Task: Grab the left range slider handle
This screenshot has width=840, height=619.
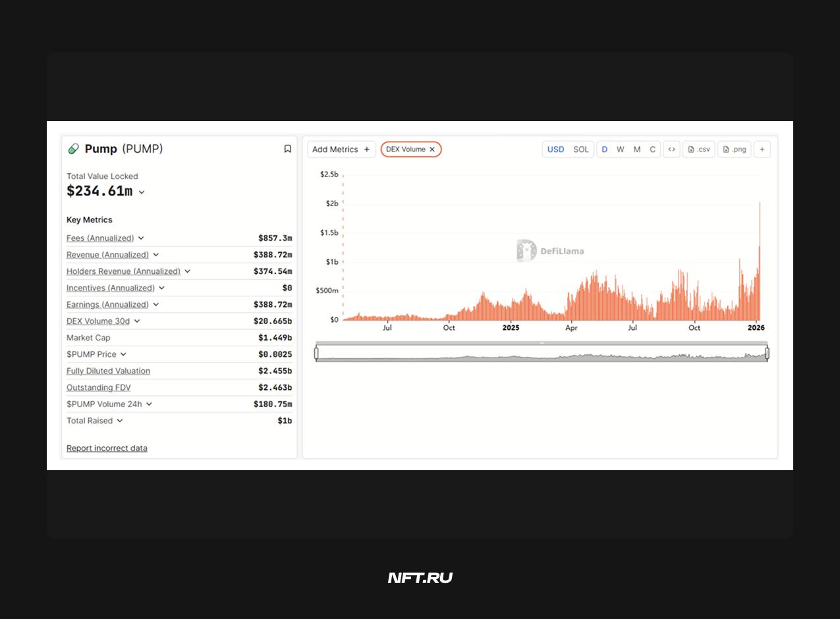Action: pos(316,354)
